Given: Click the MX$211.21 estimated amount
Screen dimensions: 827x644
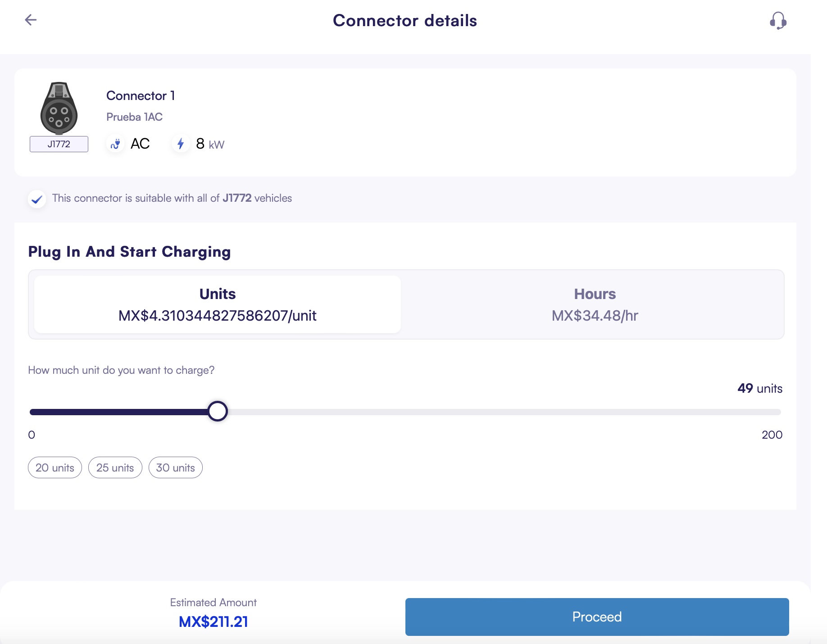Looking at the screenshot, I should pyautogui.click(x=213, y=621).
